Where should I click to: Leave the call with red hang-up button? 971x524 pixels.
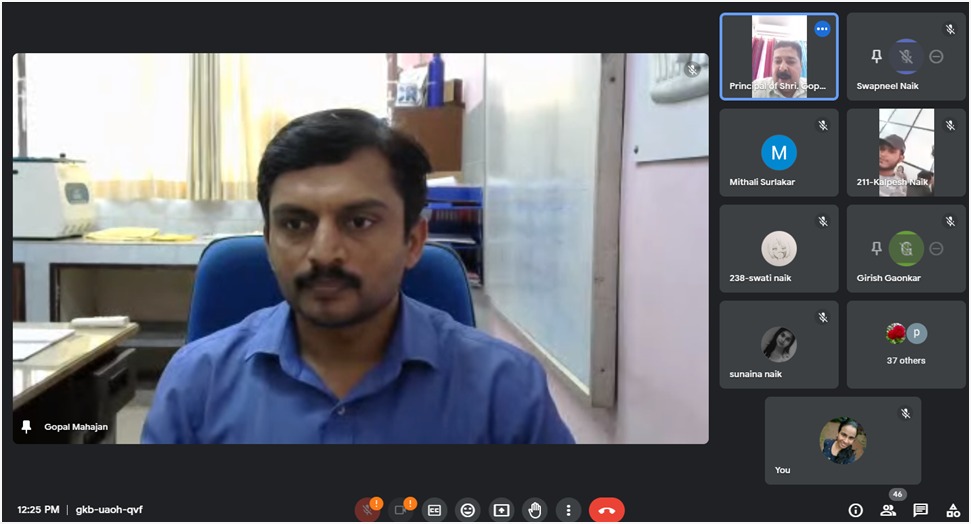pyautogui.click(x=607, y=510)
